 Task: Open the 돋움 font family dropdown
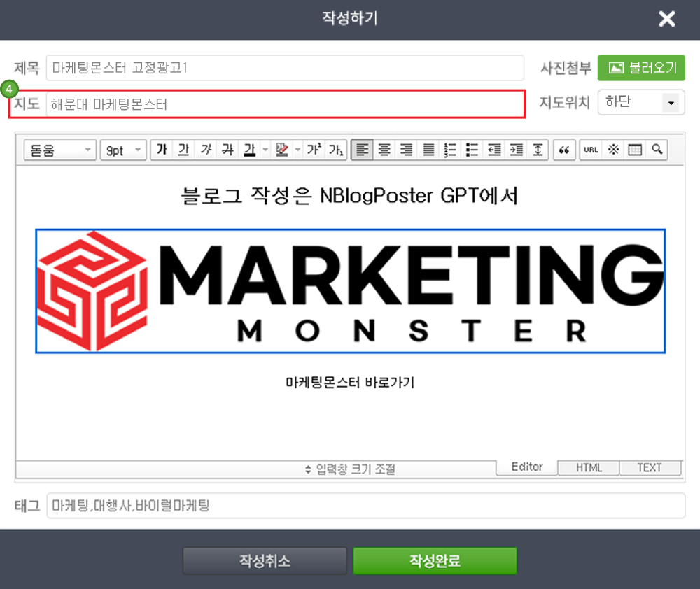point(59,150)
